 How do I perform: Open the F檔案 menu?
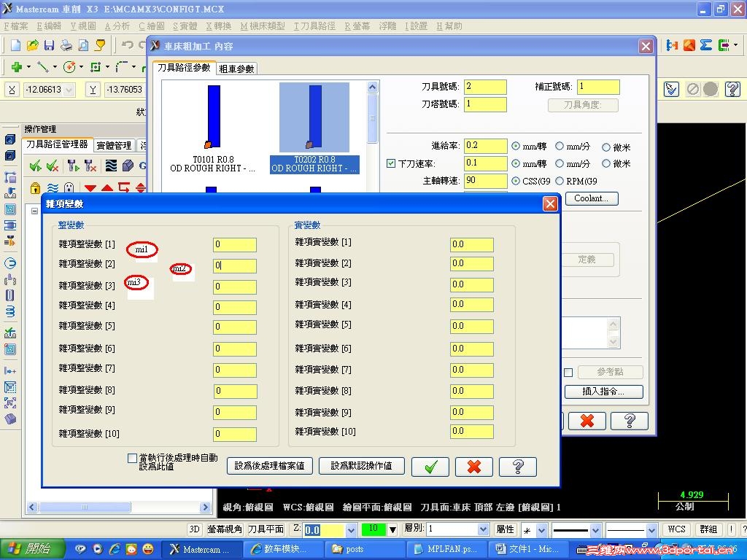point(16,26)
